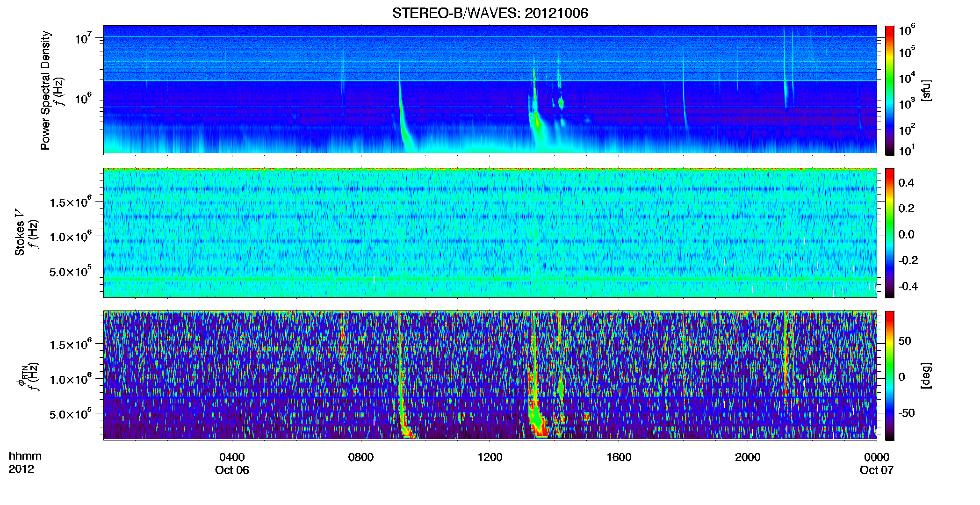Click the 10^1 tick on sfu color bar
Viewport: 980px width, 505px height.
pyautogui.click(x=907, y=150)
